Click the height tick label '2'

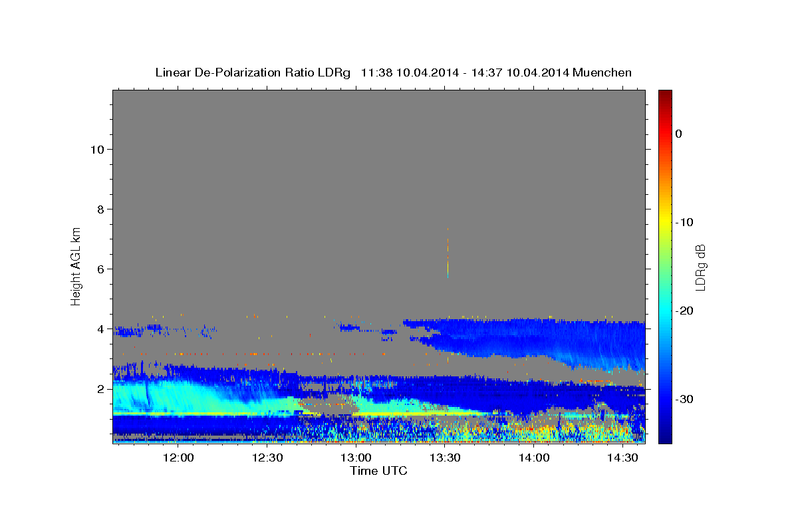click(101, 388)
